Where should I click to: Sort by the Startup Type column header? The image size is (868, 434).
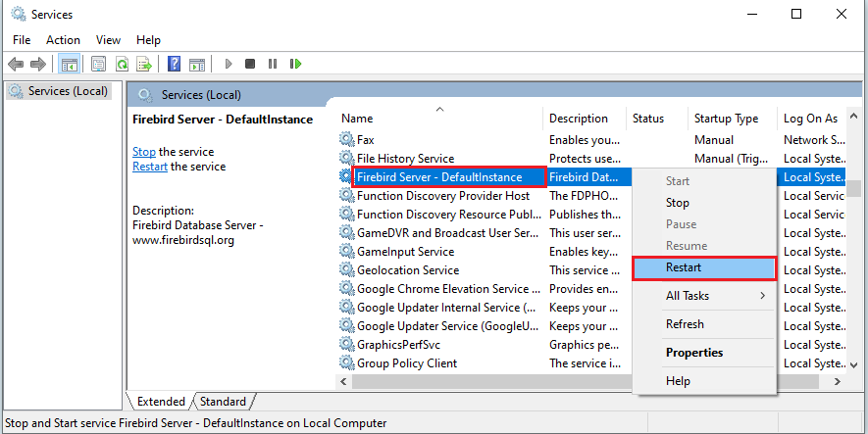[x=726, y=119]
